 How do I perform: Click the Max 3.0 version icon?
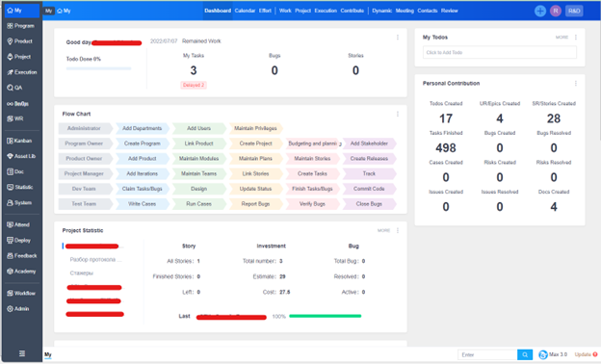pos(543,354)
